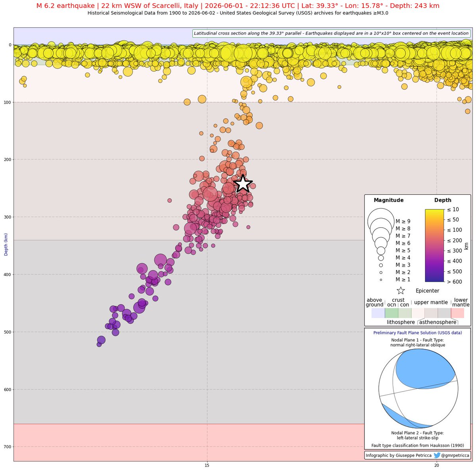This screenshot has width=476, height=476.
Task: Click the 'M ≥ 4' legend label
Action: (403, 258)
